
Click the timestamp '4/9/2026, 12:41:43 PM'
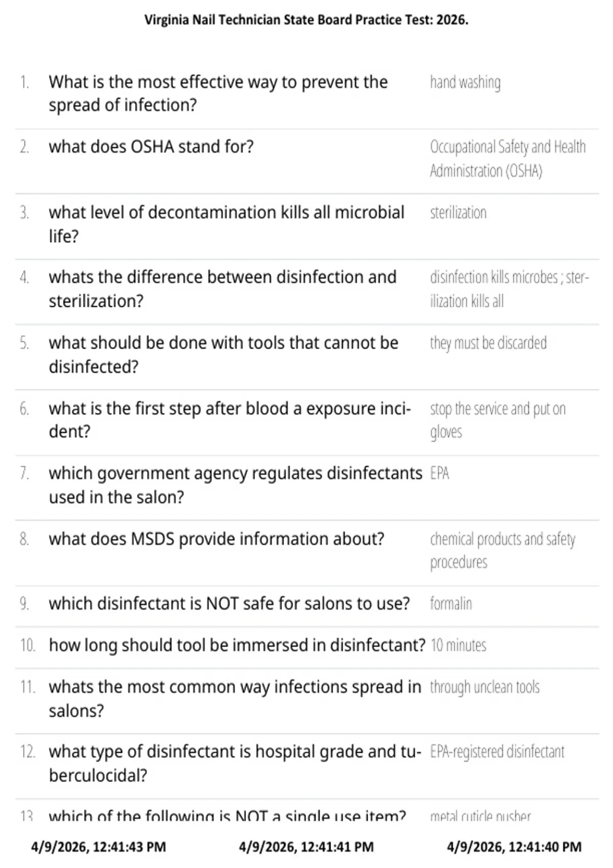pos(99,847)
